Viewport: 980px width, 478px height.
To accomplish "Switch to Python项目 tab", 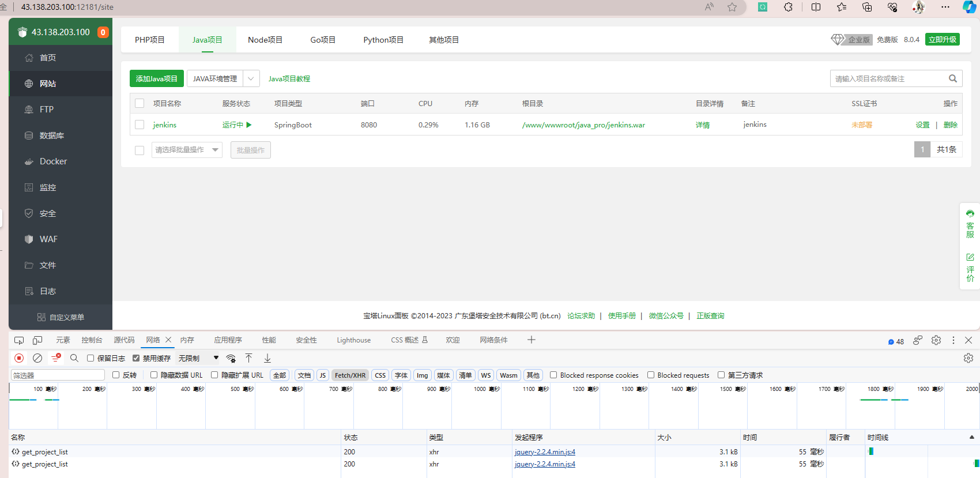I will [383, 40].
